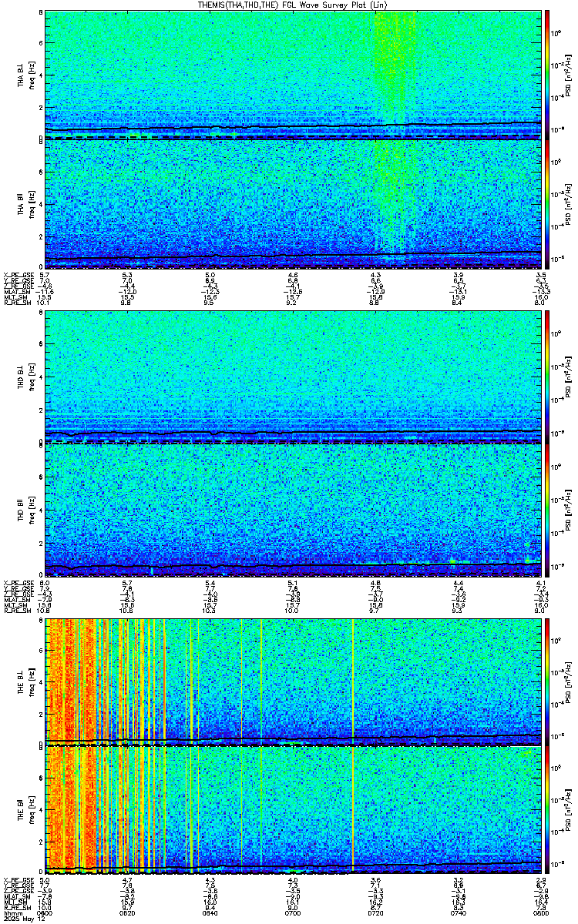Click the plot title 'THEMIS(THA,THD,THE) FGL Wave Survey Plot'
Image resolution: width=578 pixels, height=924 pixels.
click(294, 5)
